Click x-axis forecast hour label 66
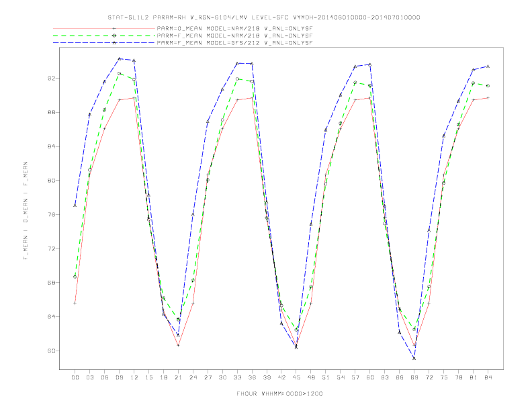The image size is (532, 411). pyautogui.click(x=400, y=377)
